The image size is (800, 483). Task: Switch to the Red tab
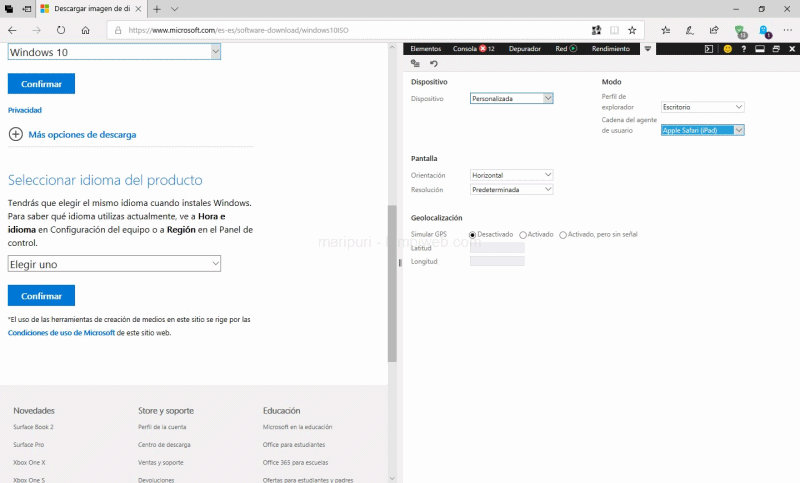(x=566, y=49)
